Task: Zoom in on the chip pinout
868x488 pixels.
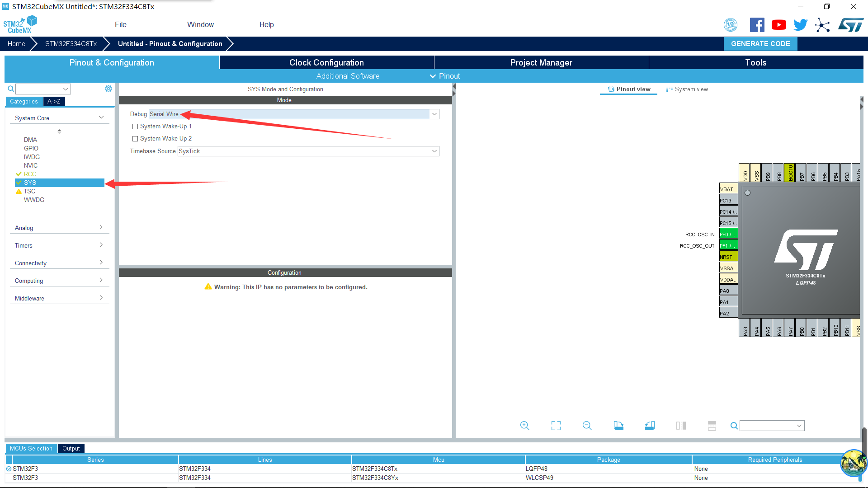Action: (524, 426)
